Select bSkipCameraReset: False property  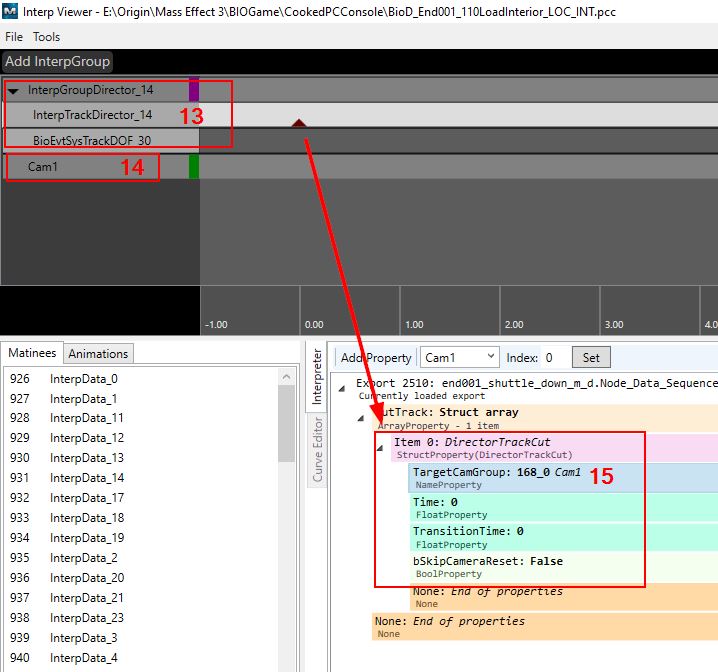pyautogui.click(x=563, y=567)
